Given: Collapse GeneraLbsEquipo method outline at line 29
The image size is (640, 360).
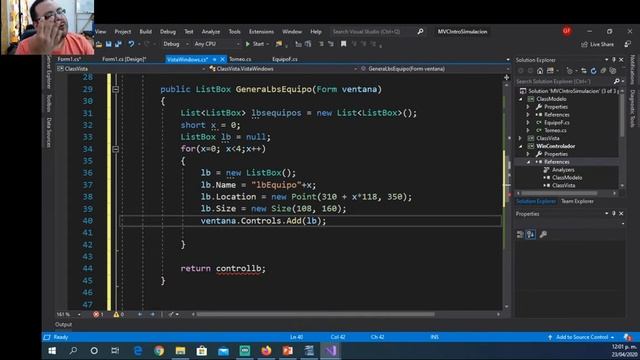Looking at the screenshot, I should point(116,89).
